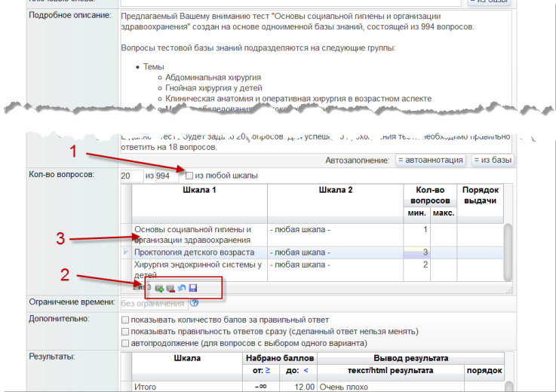Click the total questions field showing 994

click(167, 176)
